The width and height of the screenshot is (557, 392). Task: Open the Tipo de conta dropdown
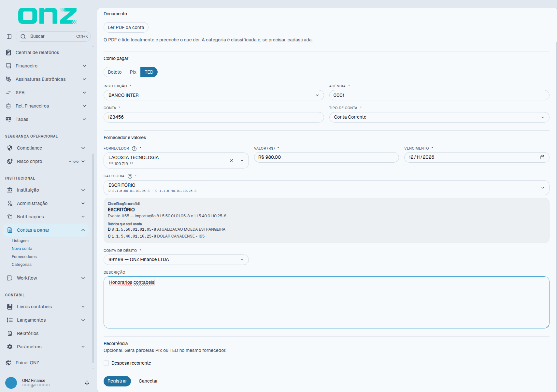pyautogui.click(x=439, y=117)
